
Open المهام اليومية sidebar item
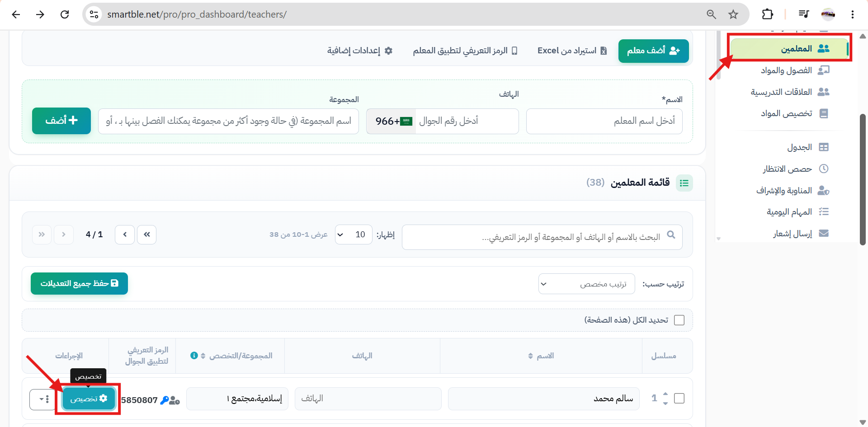point(797,212)
